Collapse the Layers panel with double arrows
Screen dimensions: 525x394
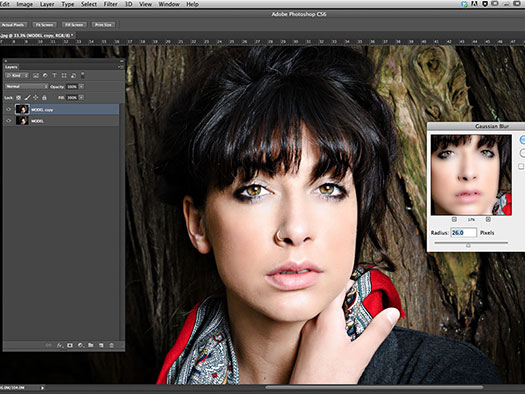pyautogui.click(x=122, y=61)
